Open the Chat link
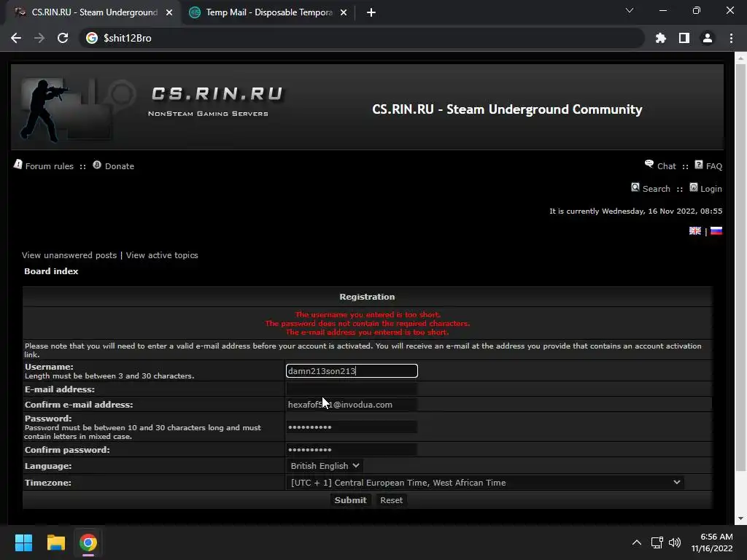Image resolution: width=747 pixels, height=560 pixels. click(667, 166)
